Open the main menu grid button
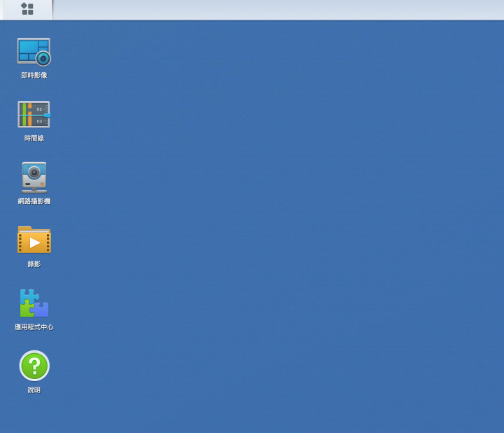 tap(27, 9)
